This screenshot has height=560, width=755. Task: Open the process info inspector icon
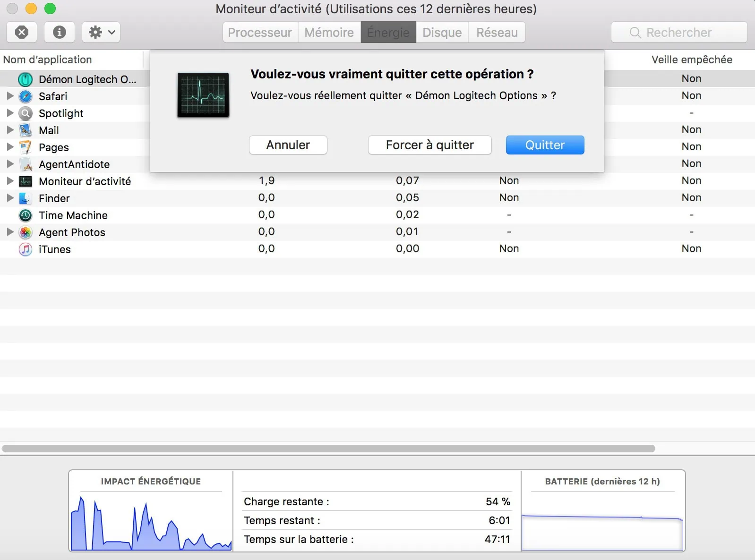pos(59,32)
